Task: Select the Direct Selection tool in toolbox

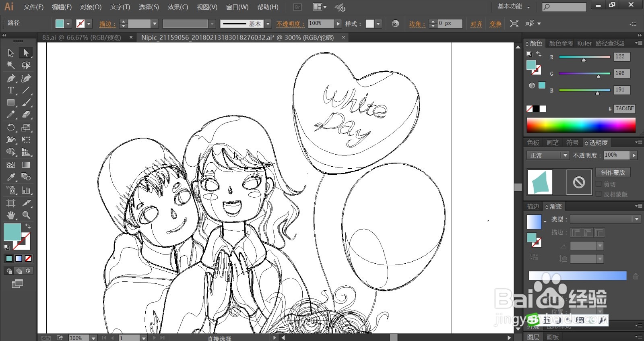Action: click(26, 53)
